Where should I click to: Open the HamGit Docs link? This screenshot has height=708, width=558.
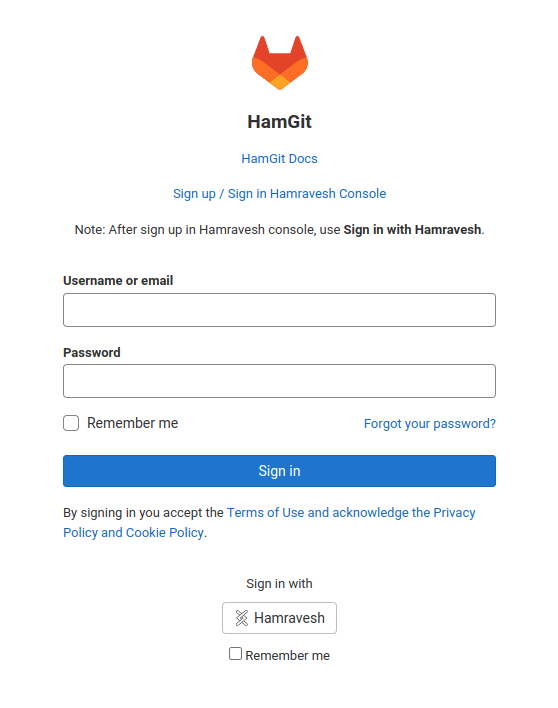click(x=279, y=158)
